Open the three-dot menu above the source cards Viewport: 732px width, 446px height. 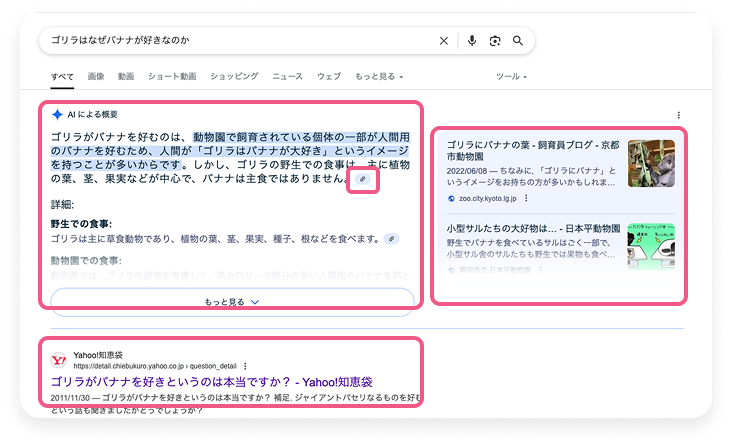[679, 115]
